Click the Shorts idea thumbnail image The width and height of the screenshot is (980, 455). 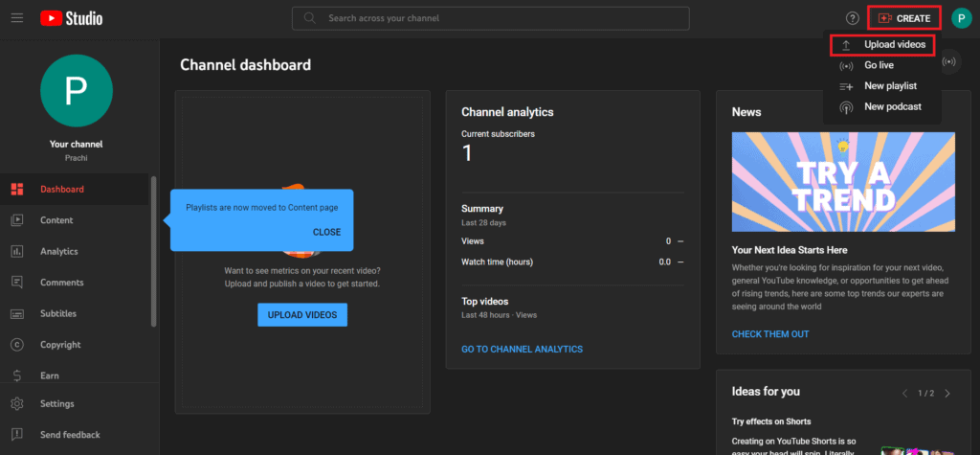918,450
